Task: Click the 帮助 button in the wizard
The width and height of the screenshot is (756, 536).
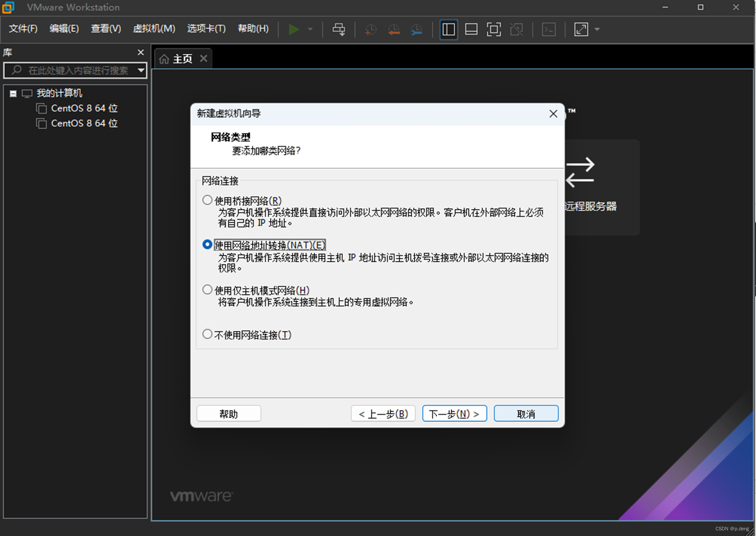Action: coord(229,413)
